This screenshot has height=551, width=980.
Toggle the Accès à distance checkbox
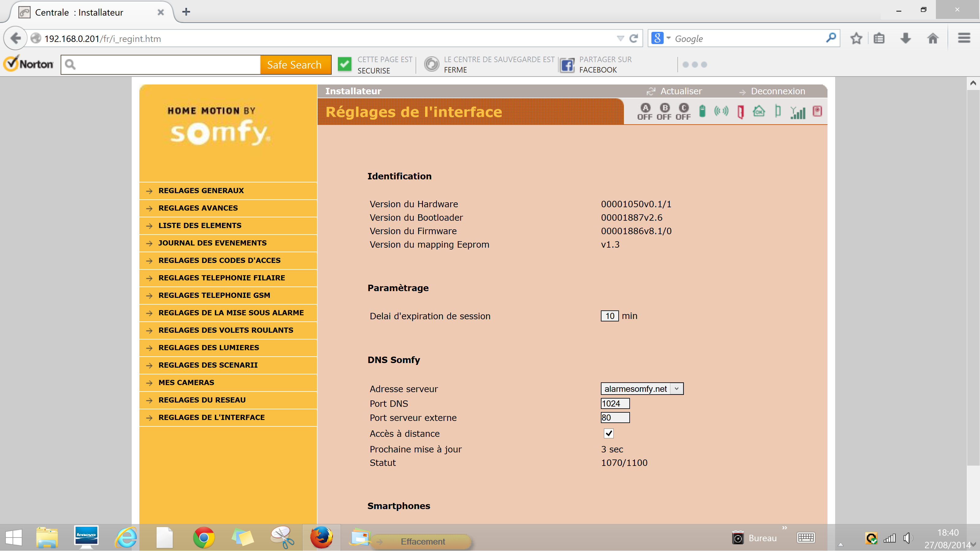click(x=609, y=433)
